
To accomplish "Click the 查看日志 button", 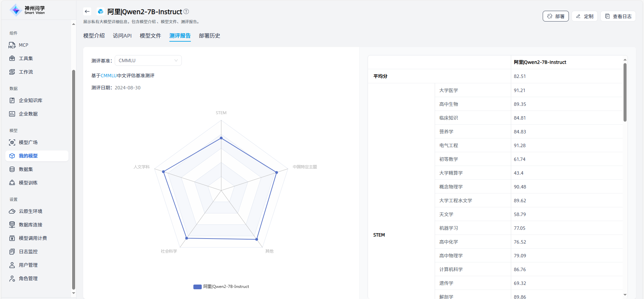I will (618, 16).
